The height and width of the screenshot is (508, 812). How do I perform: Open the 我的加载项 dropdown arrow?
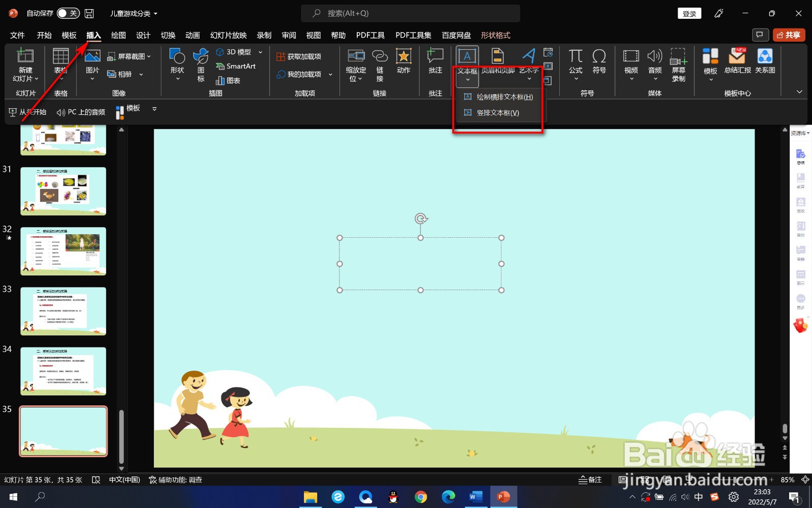click(330, 75)
